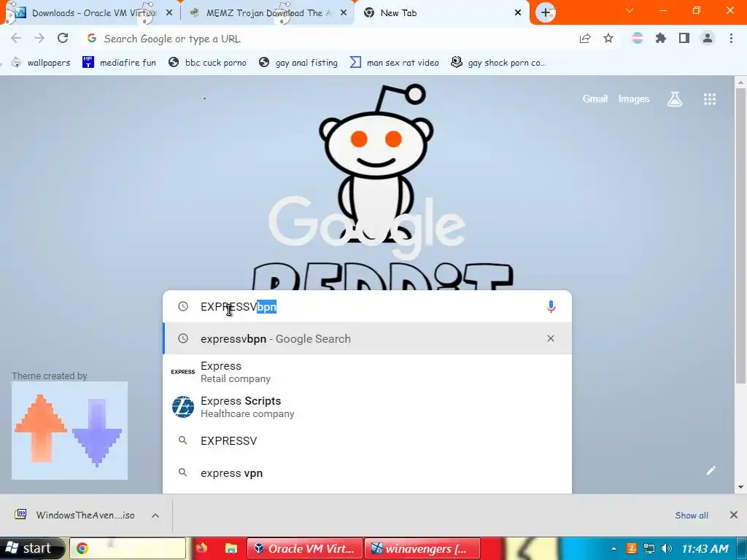This screenshot has height=560, width=747.
Task: Click the network icon in the system tray
Action: point(649,548)
